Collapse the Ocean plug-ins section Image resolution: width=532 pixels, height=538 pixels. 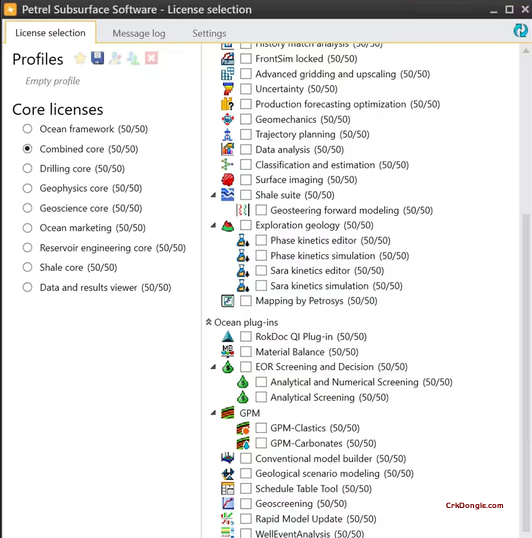click(208, 322)
